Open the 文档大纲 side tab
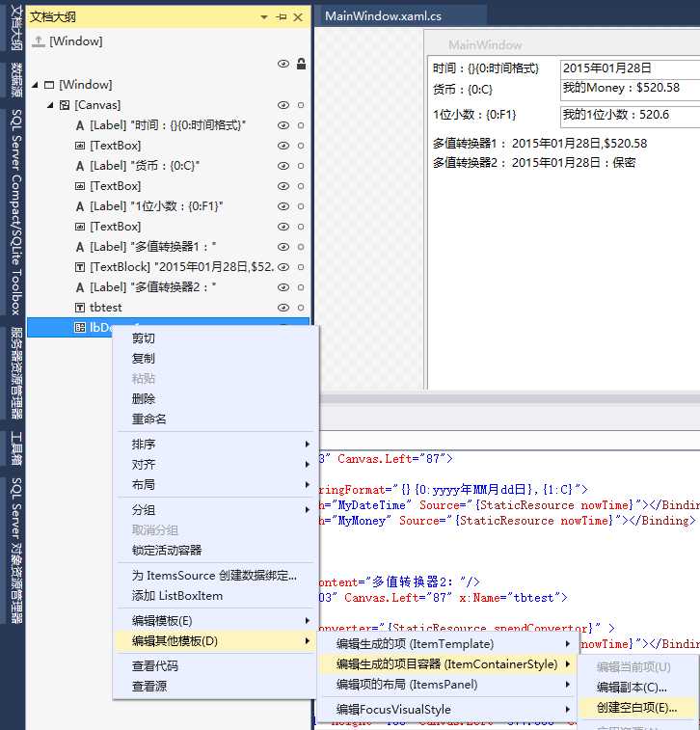The image size is (700, 730). (15, 27)
